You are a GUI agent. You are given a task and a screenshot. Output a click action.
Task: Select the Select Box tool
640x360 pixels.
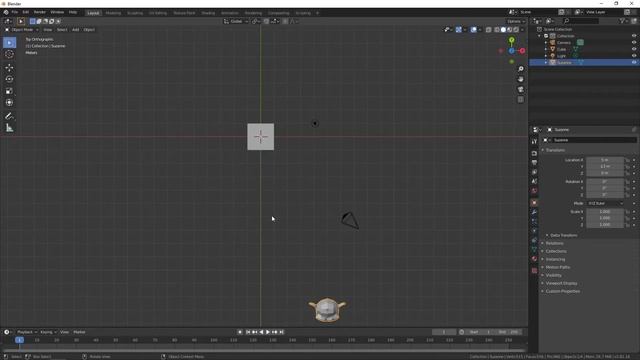(x=9, y=42)
